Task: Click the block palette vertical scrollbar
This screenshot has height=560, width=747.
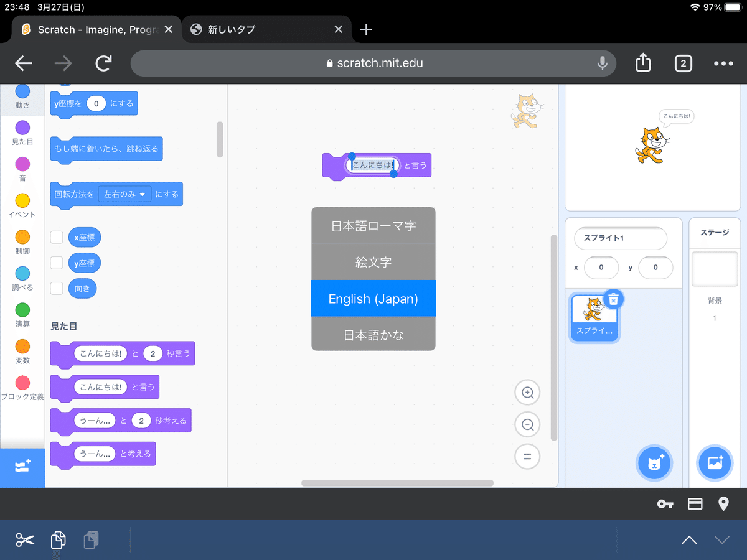Action: pyautogui.click(x=219, y=139)
